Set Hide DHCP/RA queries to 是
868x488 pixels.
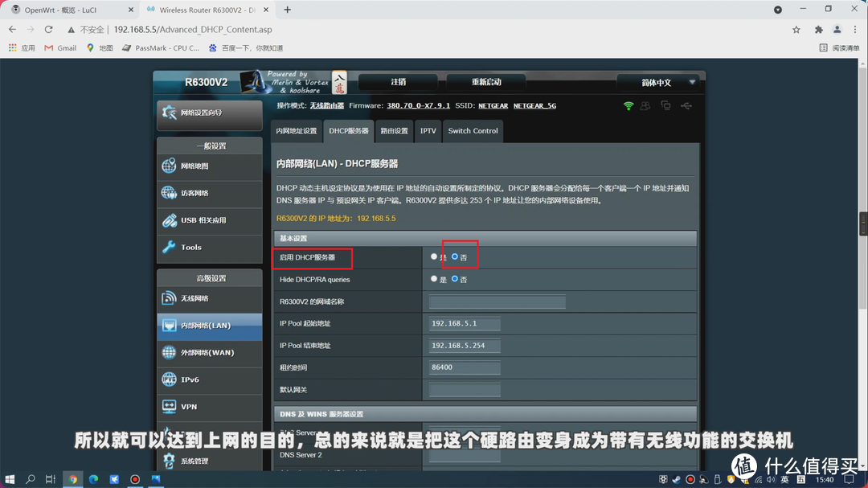click(434, 279)
